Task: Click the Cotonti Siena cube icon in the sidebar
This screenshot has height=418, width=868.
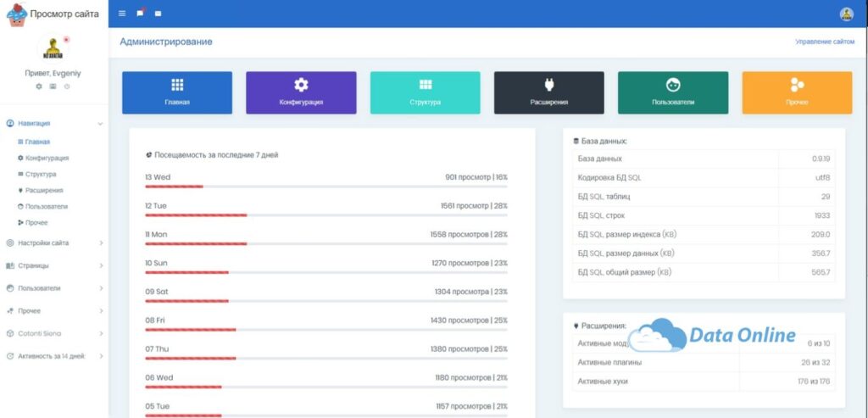Action: click(10, 334)
